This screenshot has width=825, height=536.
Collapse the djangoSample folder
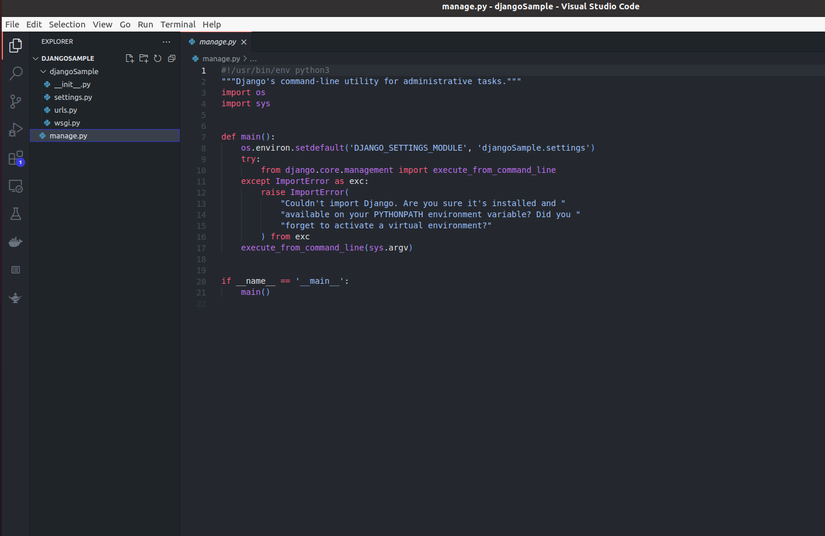43,72
